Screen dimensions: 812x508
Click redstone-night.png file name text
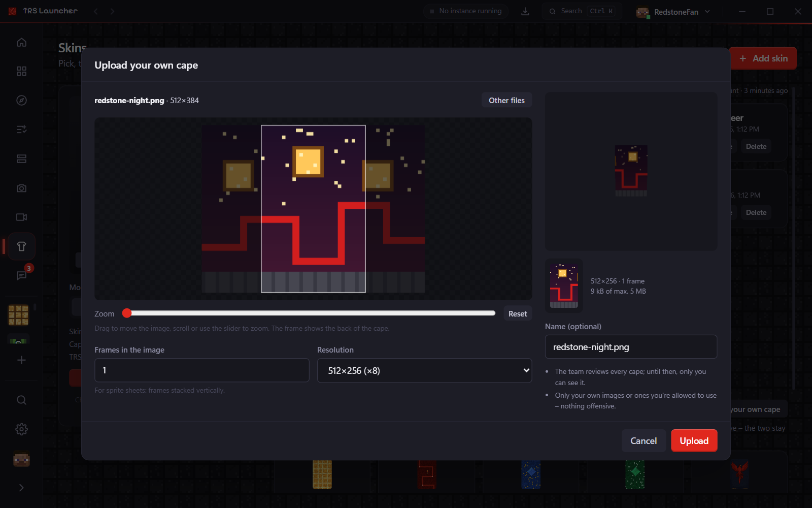tap(129, 101)
